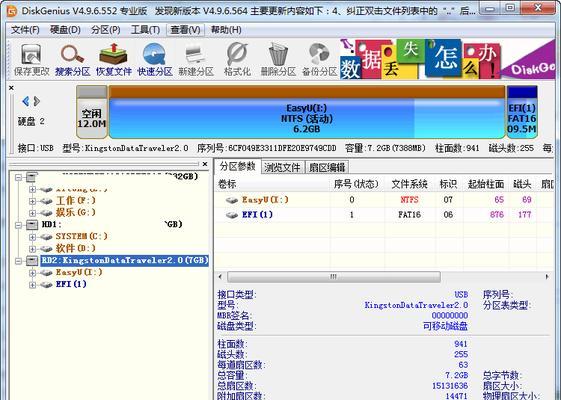This screenshot has width=561, height=400.
Task: Click the HD2 Kingston disk drive icon
Action: coord(32,261)
